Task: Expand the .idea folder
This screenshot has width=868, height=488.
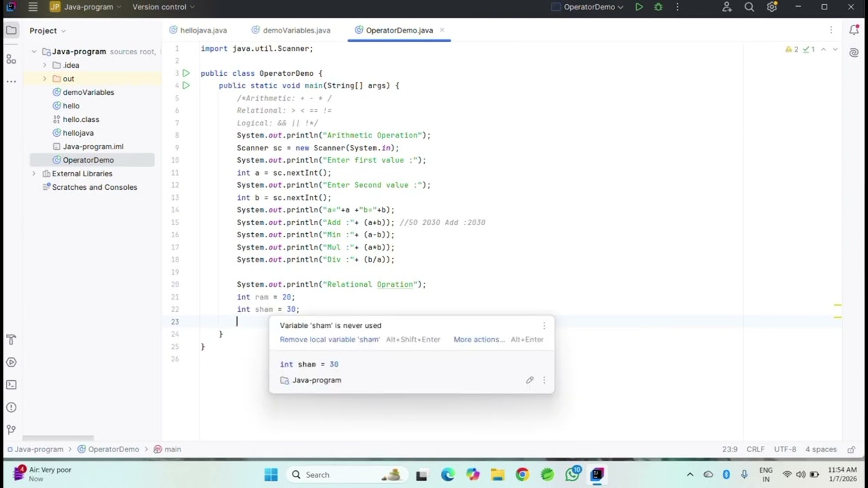Action: (x=45, y=65)
